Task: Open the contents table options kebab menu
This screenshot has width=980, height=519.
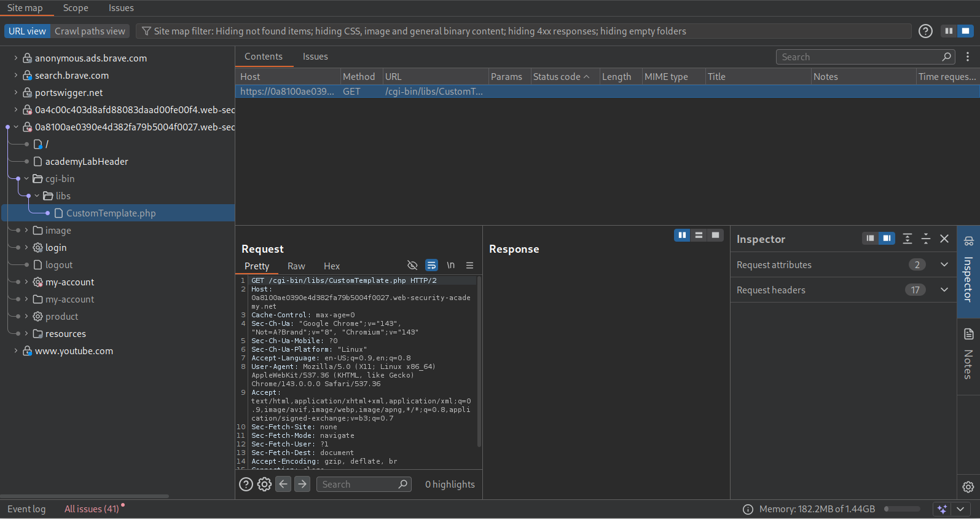Action: (968, 57)
